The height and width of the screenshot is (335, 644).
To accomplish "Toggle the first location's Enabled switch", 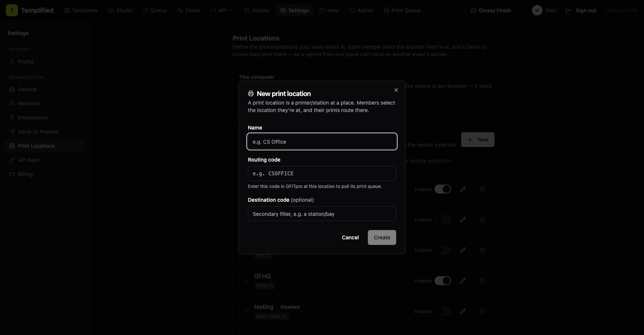I will tap(443, 189).
